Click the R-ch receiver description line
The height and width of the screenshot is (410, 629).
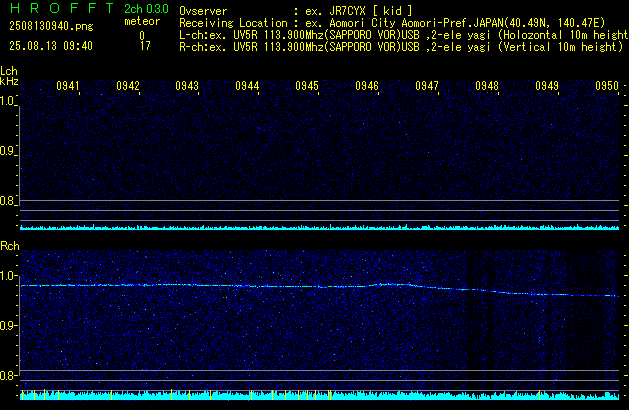401,47
